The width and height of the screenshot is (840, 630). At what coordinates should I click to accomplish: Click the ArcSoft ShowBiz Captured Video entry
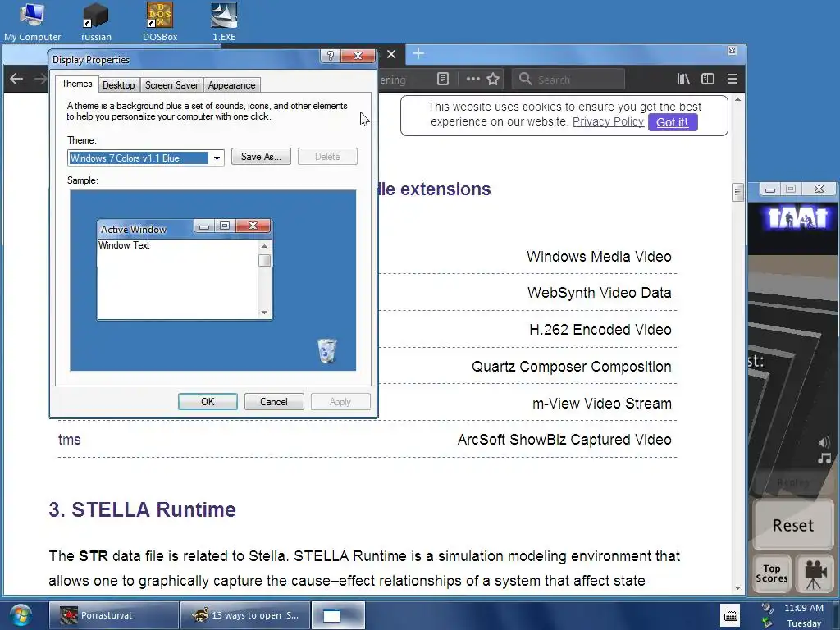coord(564,440)
